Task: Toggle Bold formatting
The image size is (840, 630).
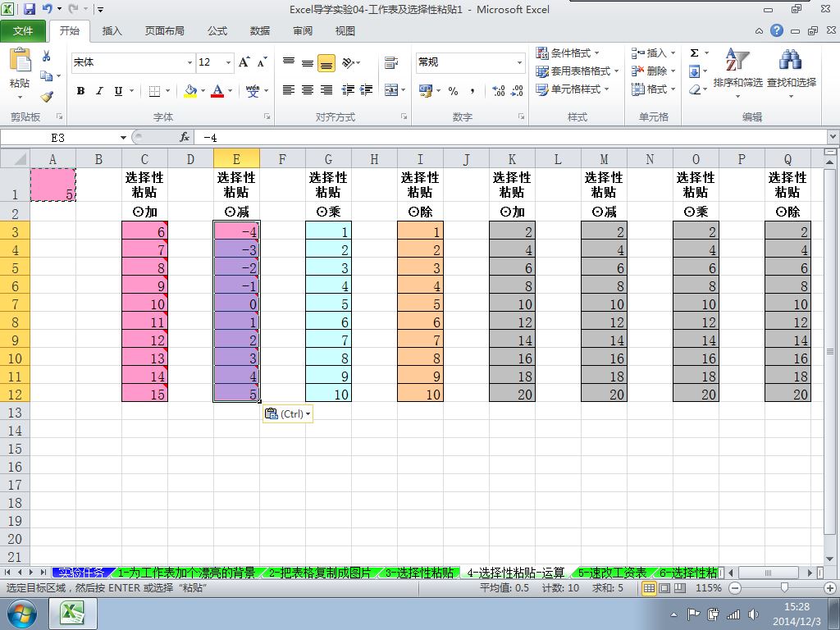Action: (x=81, y=91)
